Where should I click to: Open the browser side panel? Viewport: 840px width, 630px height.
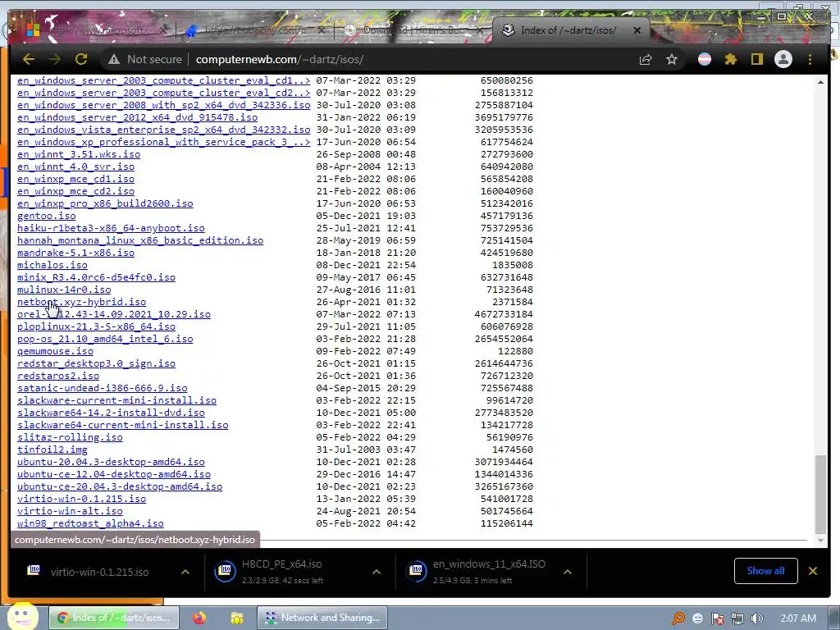(x=756, y=59)
